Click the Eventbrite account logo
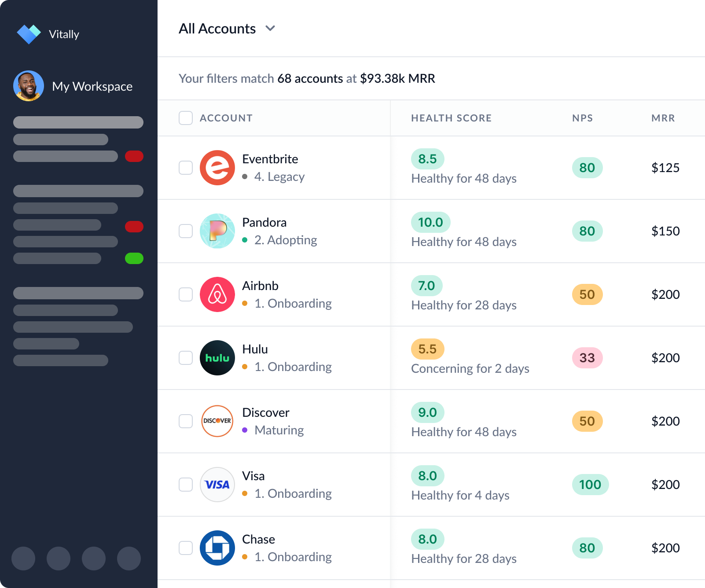Image resolution: width=705 pixels, height=588 pixels. click(217, 168)
